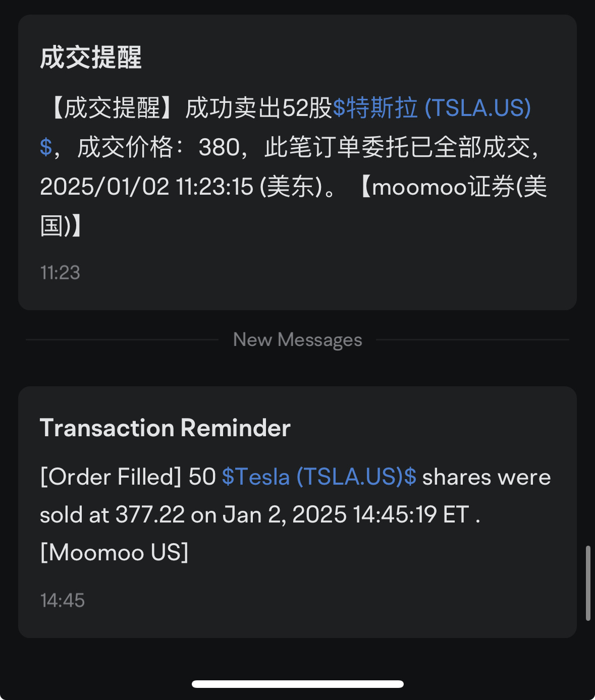Tap the 2025/01/02 11:23:15 date text

click(146, 187)
